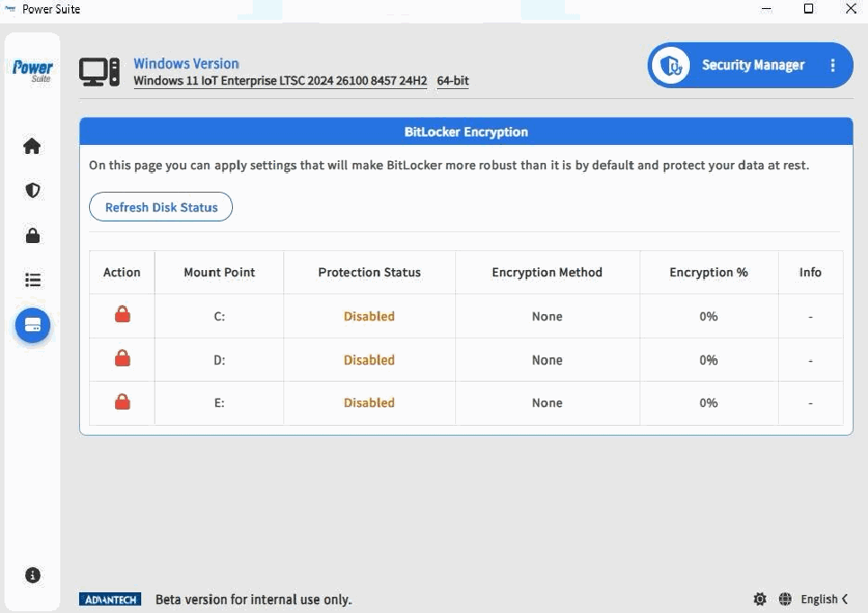
Task: Click the computer monitor icon
Action: (99, 72)
